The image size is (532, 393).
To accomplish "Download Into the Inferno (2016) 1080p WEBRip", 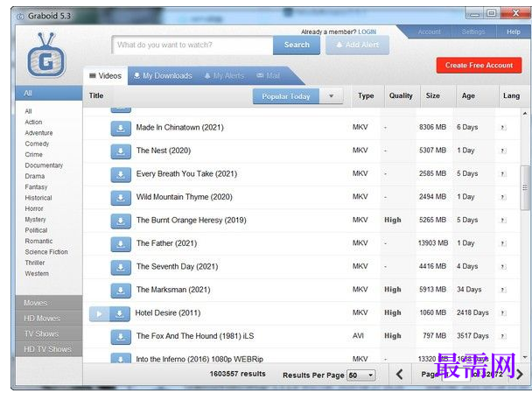I will 121,358.
